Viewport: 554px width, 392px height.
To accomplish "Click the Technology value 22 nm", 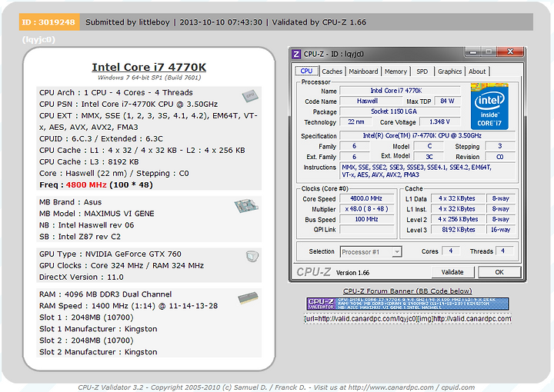I will click(x=355, y=121).
